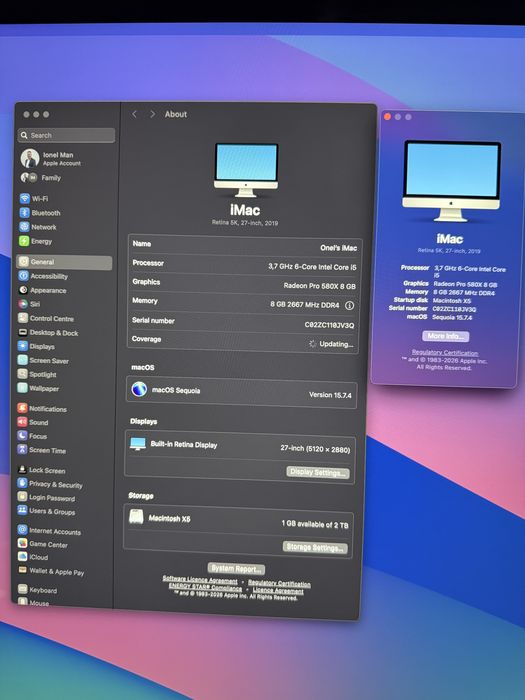Screen dimensions: 525x700
Task: Click the serial number in System Settings
Action: 329,325
